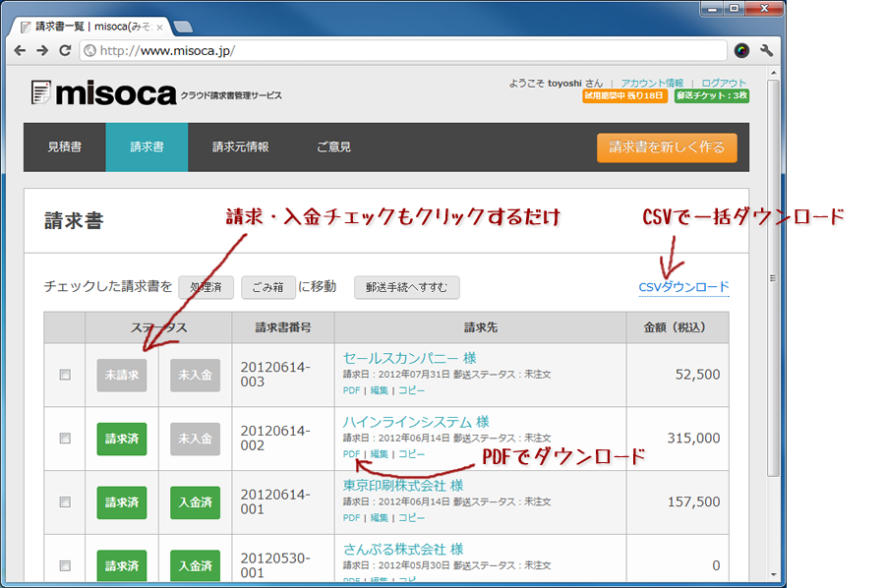Open the browser wrench settings menu
The image size is (885, 588).
(766, 51)
